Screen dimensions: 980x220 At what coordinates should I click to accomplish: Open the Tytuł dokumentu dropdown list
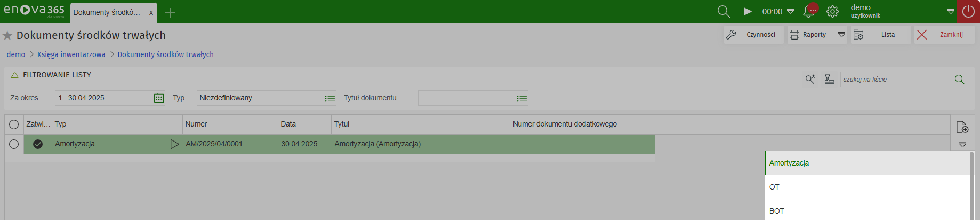(521, 98)
